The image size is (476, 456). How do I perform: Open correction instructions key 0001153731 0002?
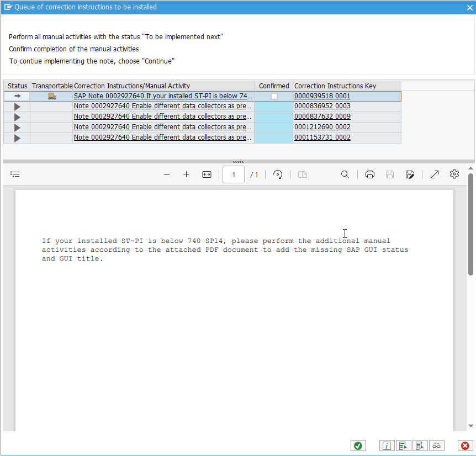[x=322, y=137]
